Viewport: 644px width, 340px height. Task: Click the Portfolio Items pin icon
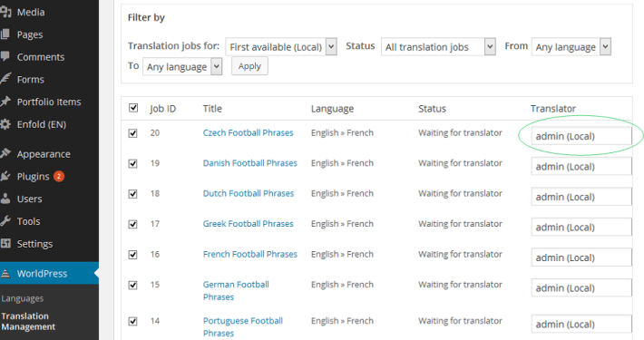[x=5, y=102]
